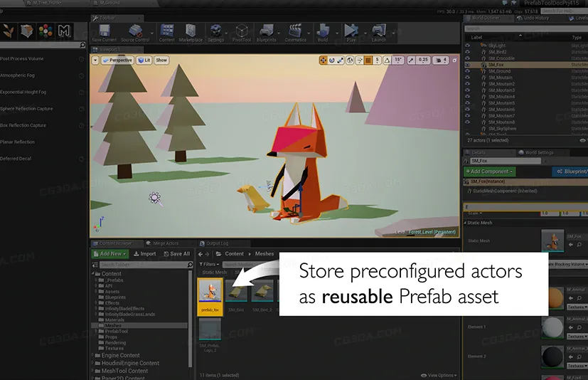
Task: Open the Perspective view mode dropdown
Action: (x=118, y=60)
